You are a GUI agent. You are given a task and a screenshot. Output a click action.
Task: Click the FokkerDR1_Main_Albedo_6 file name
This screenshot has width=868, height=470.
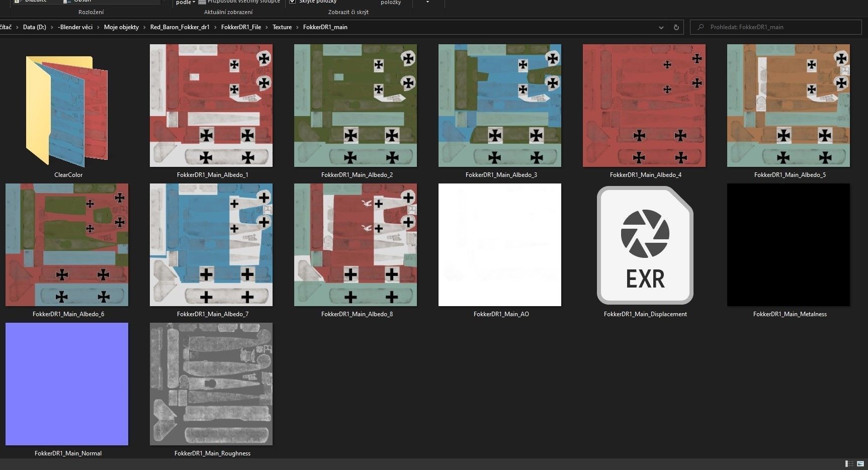click(68, 314)
